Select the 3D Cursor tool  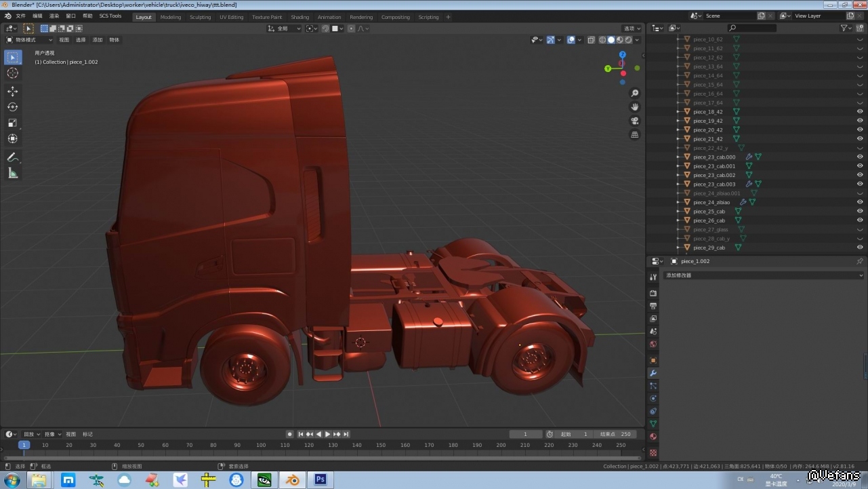point(13,73)
